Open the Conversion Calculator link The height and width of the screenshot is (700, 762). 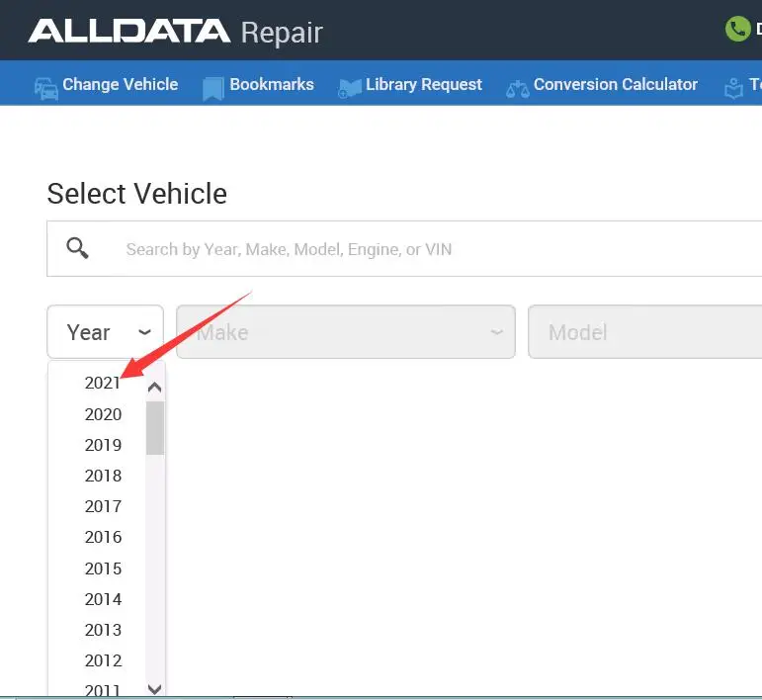(615, 85)
